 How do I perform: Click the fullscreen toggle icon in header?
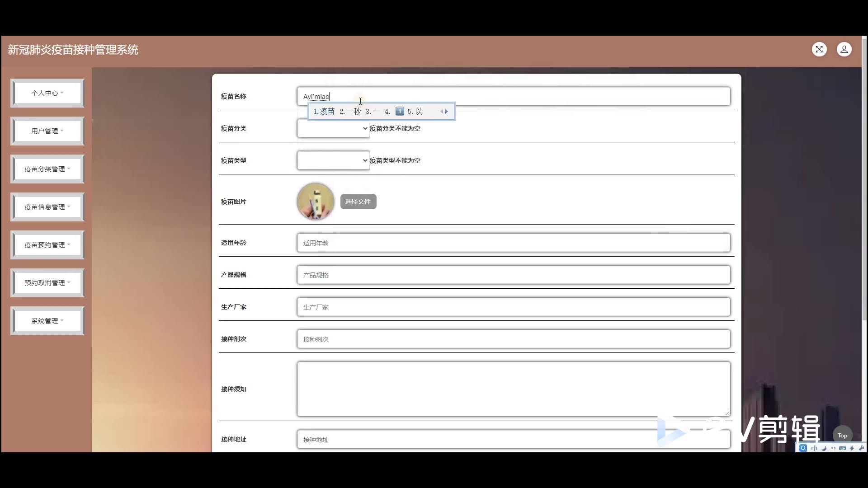(x=819, y=49)
